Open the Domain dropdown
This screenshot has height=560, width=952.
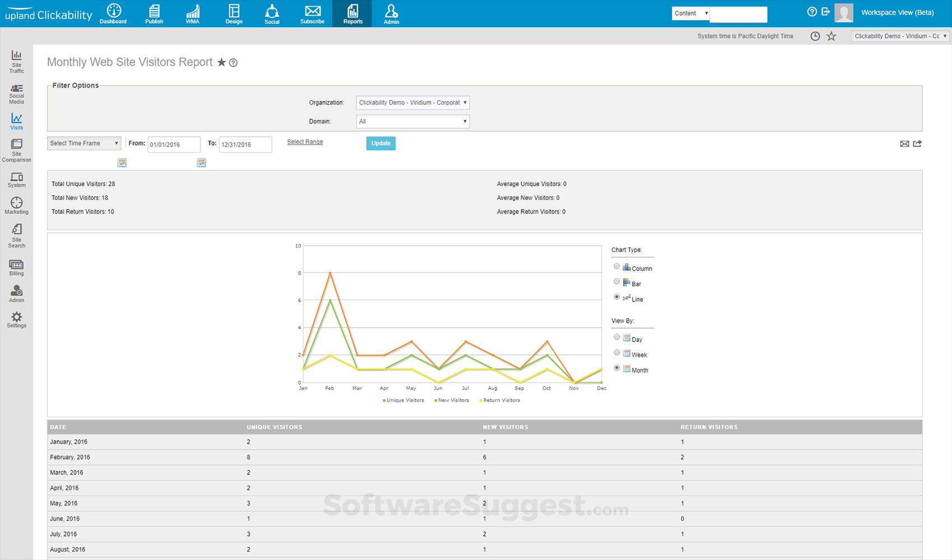tap(413, 121)
